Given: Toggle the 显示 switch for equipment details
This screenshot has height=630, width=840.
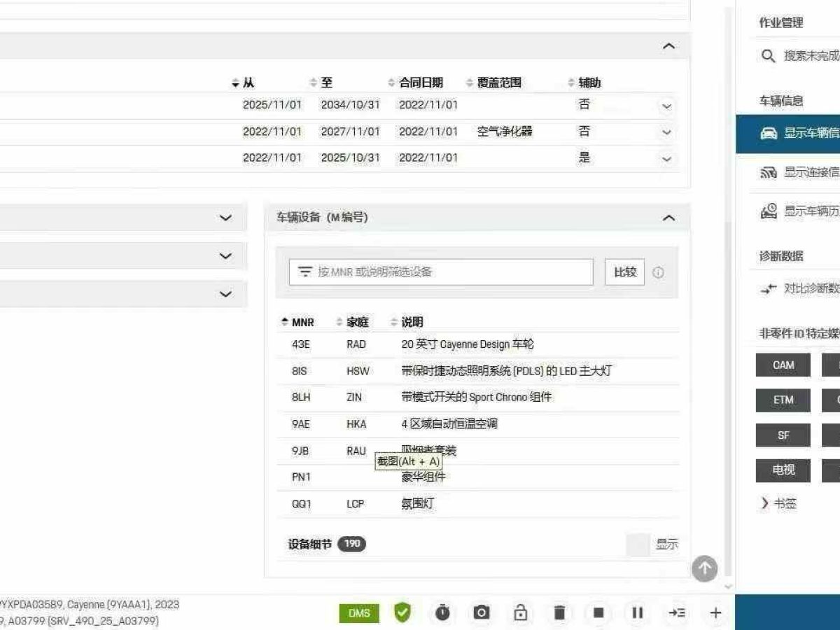Looking at the screenshot, I should 638,545.
